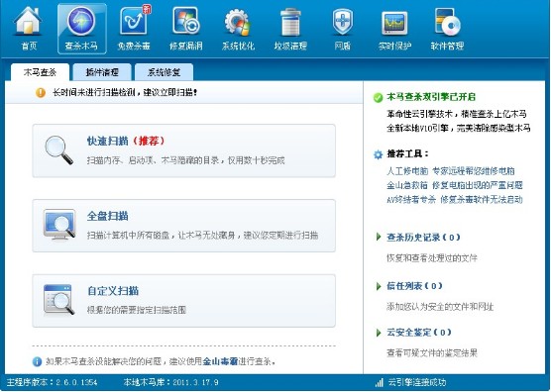The width and height of the screenshot is (551, 392).
Task: Expand arrow beside 云安全鉴定
Action: 379,333
